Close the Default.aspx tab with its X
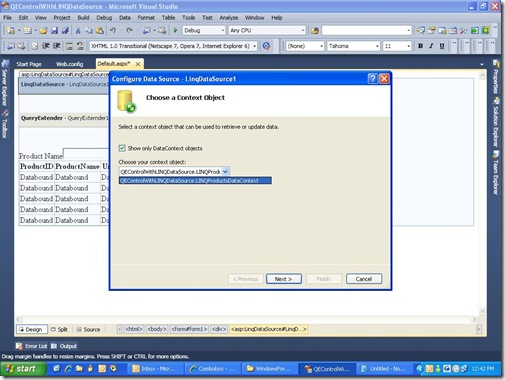 (138, 64)
